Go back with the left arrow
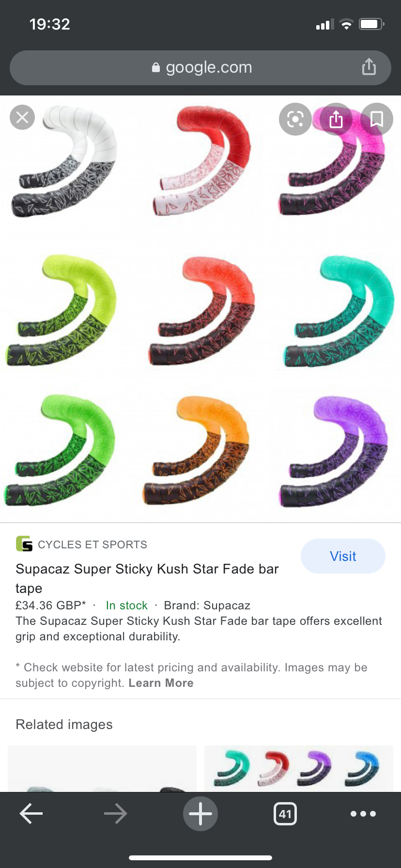This screenshot has width=401, height=868. tap(31, 814)
